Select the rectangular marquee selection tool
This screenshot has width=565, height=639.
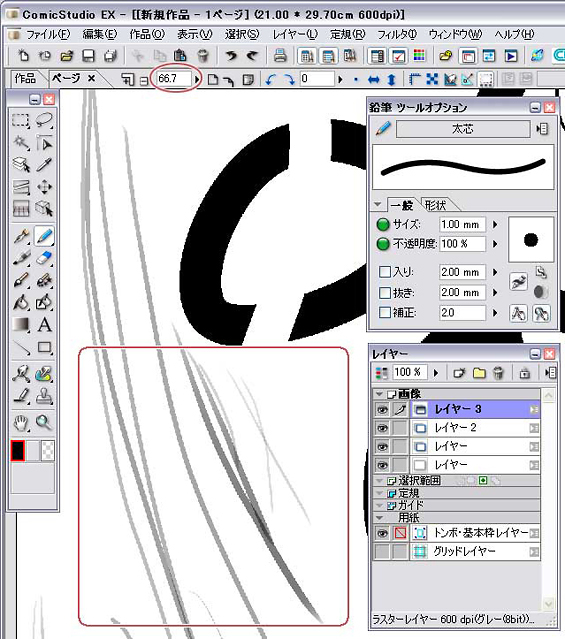coord(21,121)
